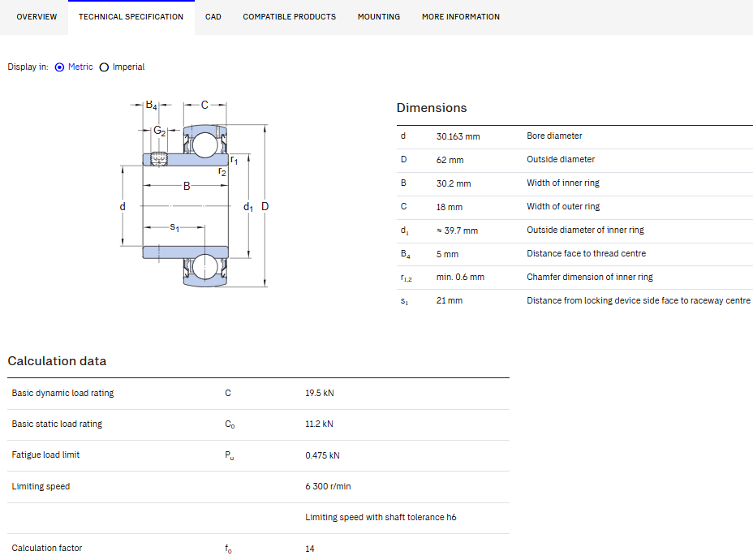753x560 pixels.
Task: Click the raceway centre distance description
Action: click(639, 300)
